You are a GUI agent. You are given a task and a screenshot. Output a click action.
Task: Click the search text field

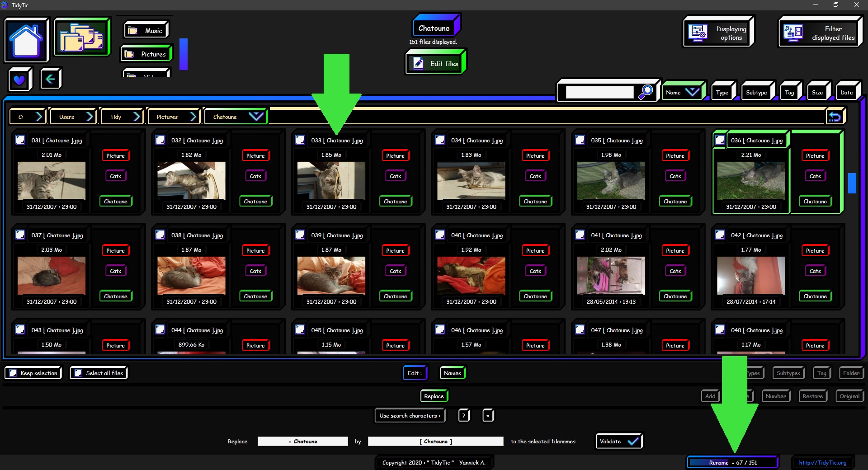[599, 92]
